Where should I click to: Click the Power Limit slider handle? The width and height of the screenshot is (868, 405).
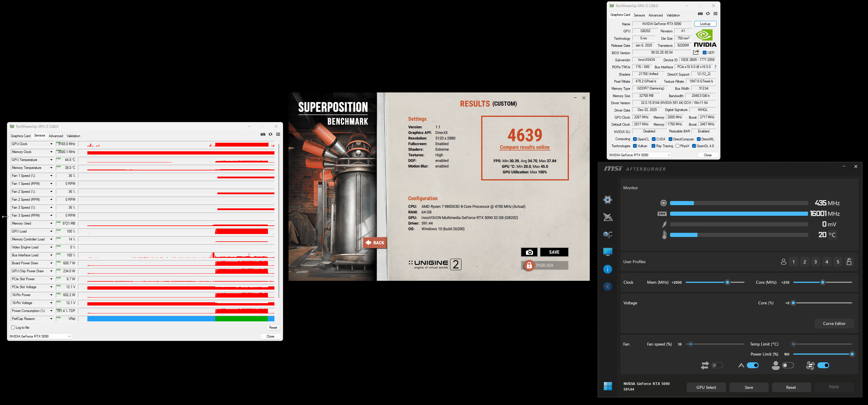pyautogui.click(x=852, y=354)
